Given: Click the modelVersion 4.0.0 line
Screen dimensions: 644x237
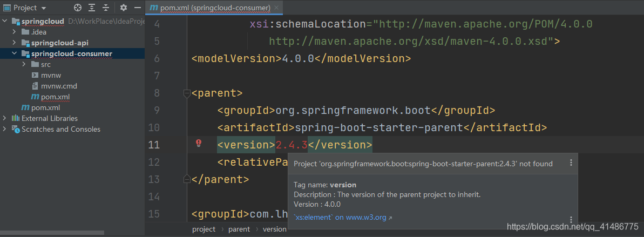Looking at the screenshot, I should [301, 58].
